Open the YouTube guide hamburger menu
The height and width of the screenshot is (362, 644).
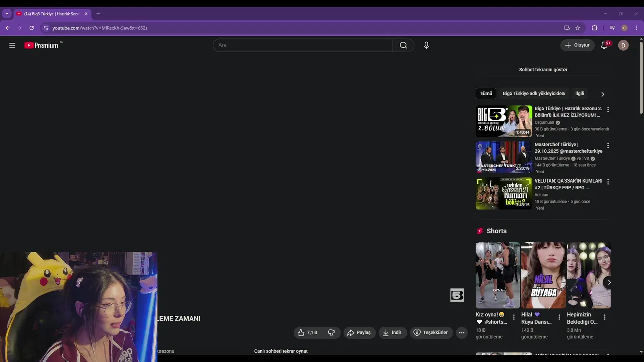coord(12,45)
